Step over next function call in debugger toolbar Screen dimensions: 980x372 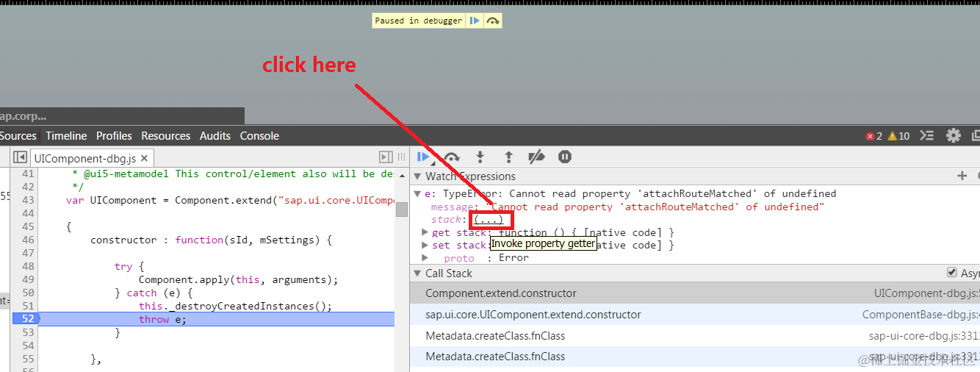click(x=452, y=157)
